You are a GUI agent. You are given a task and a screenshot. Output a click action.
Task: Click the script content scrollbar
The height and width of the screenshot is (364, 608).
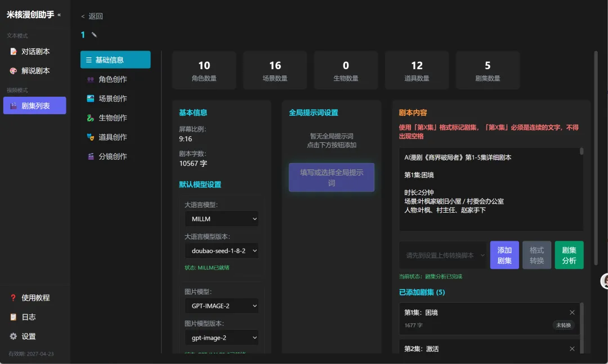tap(581, 151)
